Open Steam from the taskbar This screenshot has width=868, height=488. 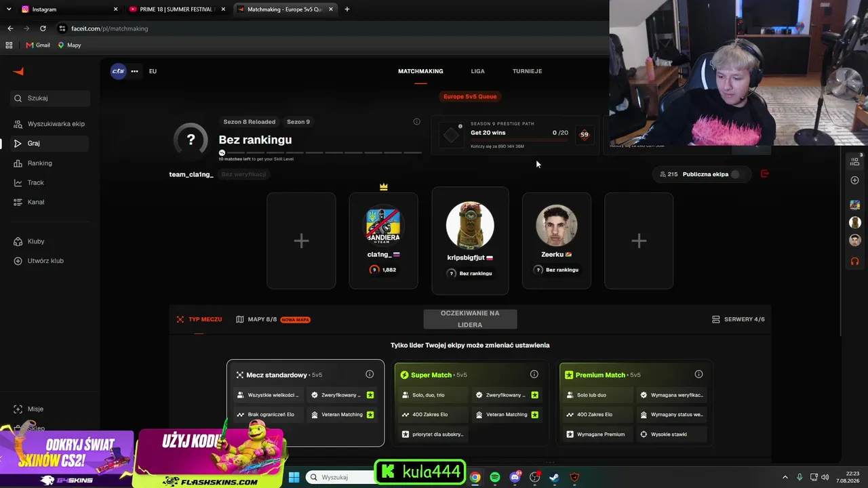point(554,477)
